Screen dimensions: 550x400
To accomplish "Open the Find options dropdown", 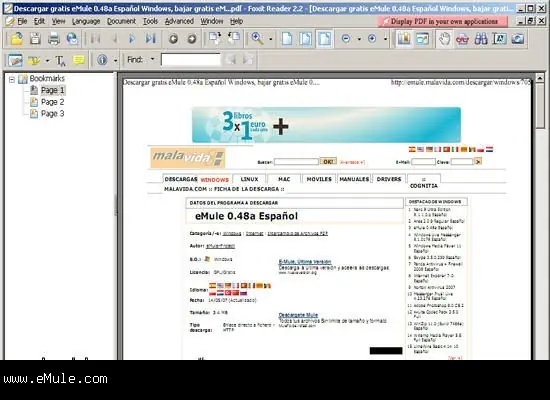I will click(x=152, y=59).
